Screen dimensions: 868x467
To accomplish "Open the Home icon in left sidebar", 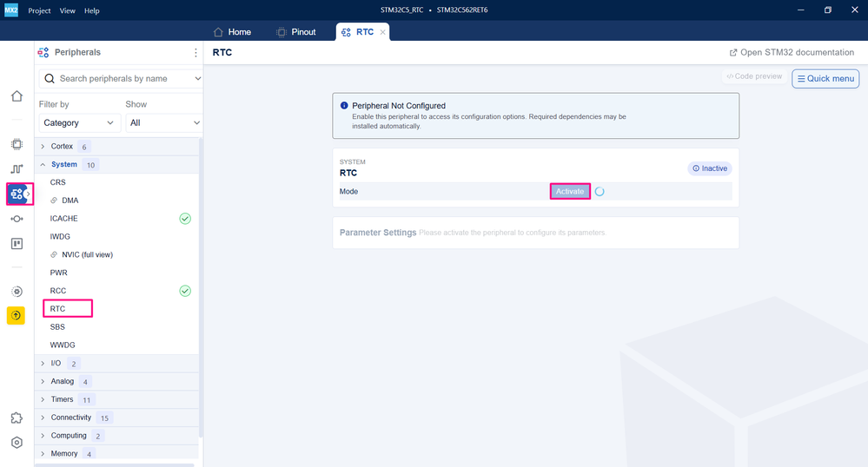I will point(17,96).
